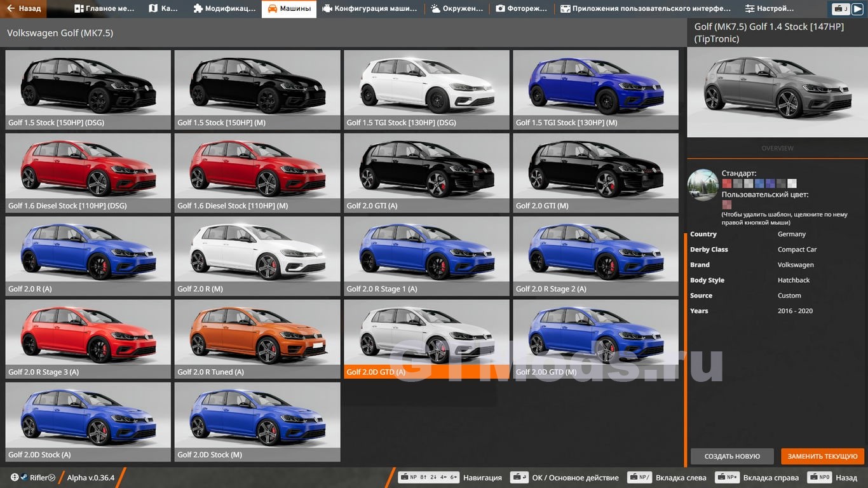The image size is (868, 488).
Task: Click the Вкладка слева NP/ key icon
Action: tap(639, 477)
